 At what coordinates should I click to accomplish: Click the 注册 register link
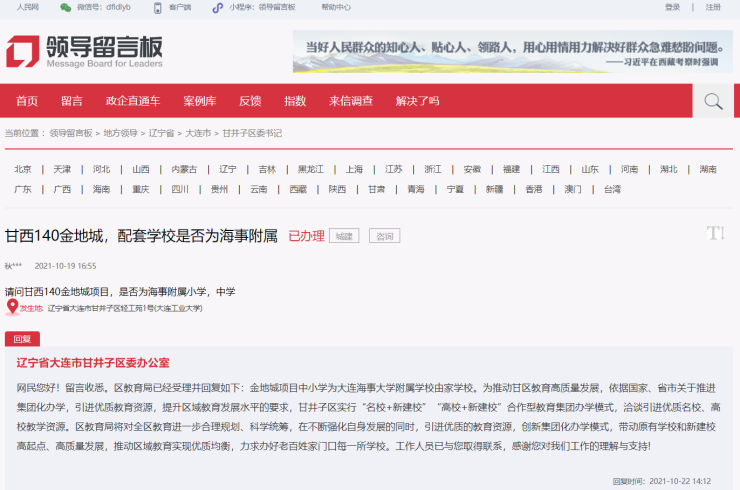(x=712, y=8)
